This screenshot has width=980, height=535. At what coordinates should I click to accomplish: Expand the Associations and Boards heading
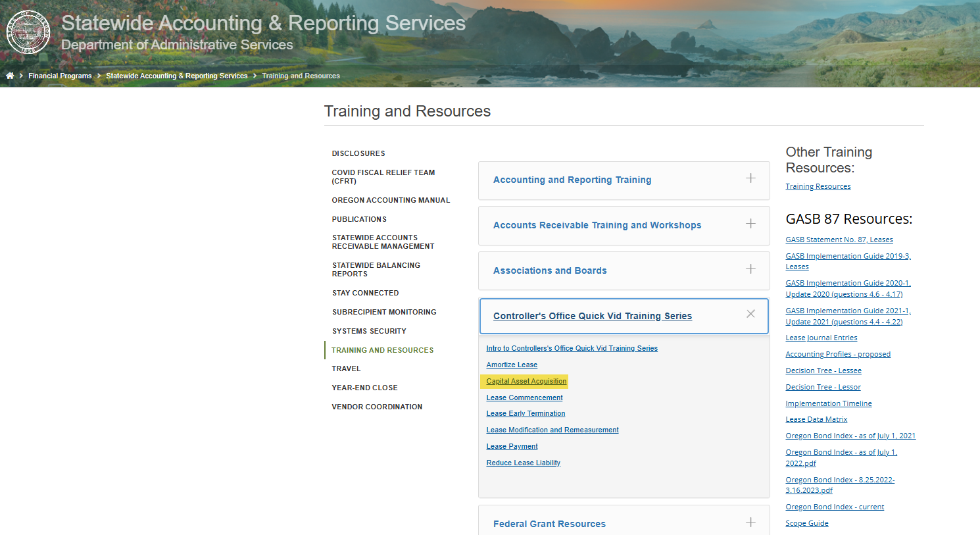(550, 270)
